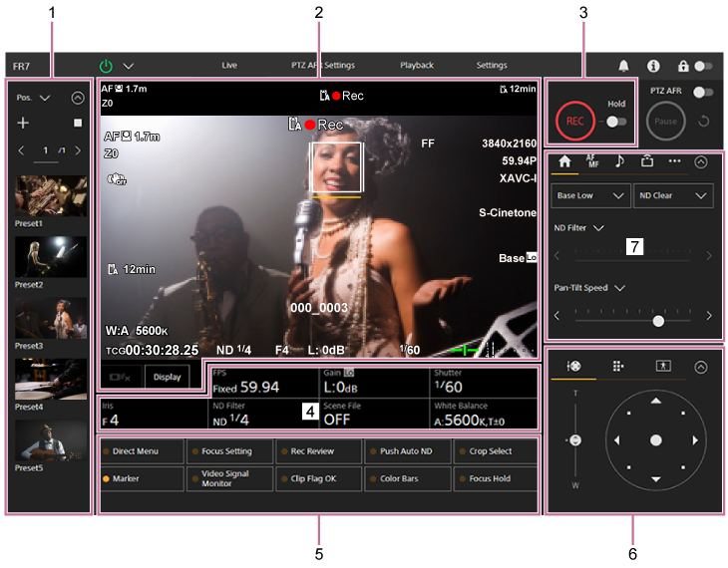Open the information icon in top bar
728x568 pixels.
click(x=653, y=66)
